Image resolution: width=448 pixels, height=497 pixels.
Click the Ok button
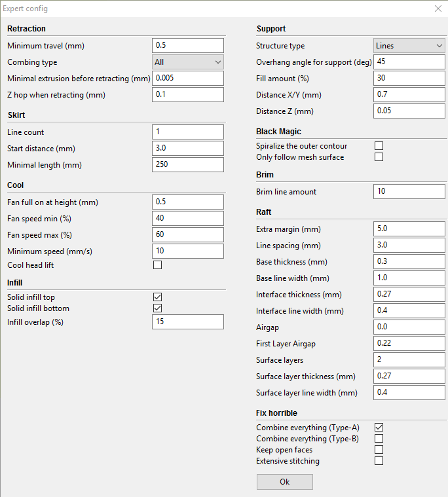coord(284,482)
